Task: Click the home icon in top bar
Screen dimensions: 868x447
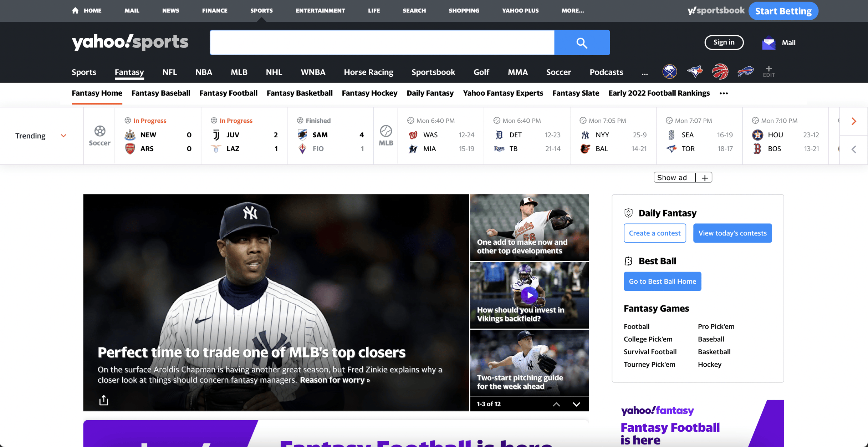Action: pyautogui.click(x=75, y=11)
